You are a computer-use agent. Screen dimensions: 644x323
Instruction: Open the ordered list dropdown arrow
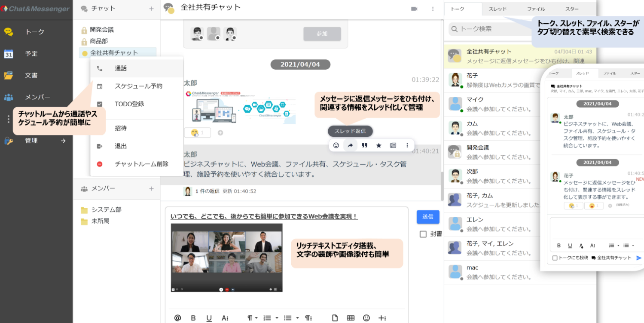tap(277, 318)
